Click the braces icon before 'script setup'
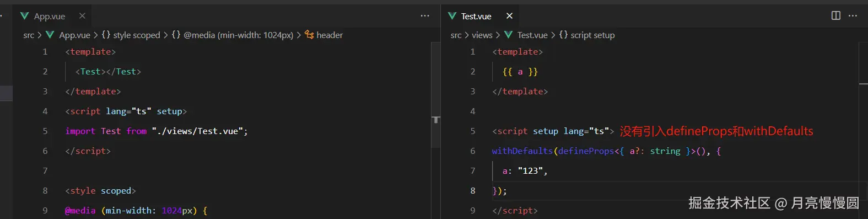This screenshot has height=219, width=868. 563,35
